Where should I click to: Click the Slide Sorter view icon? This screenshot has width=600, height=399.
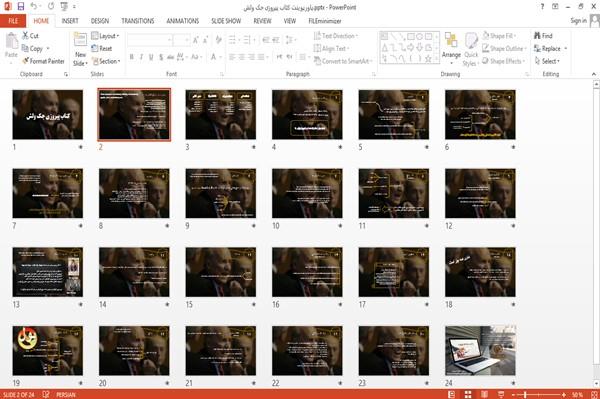tap(468, 394)
